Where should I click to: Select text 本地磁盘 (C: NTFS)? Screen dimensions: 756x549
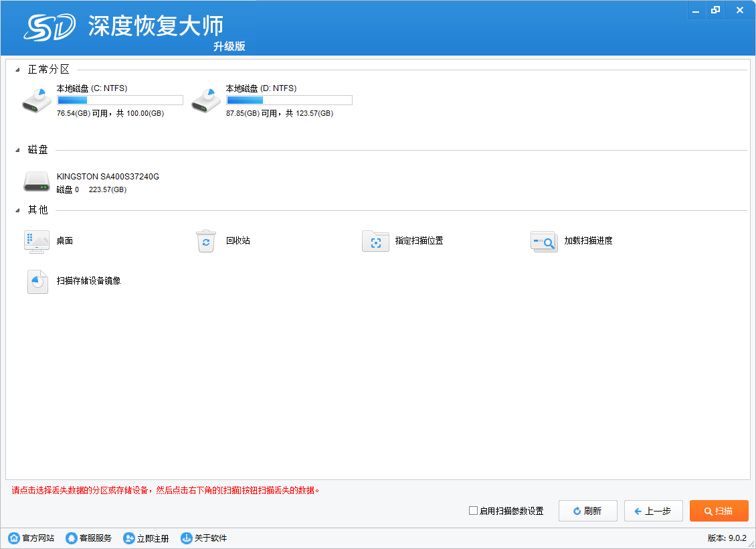coord(92,88)
